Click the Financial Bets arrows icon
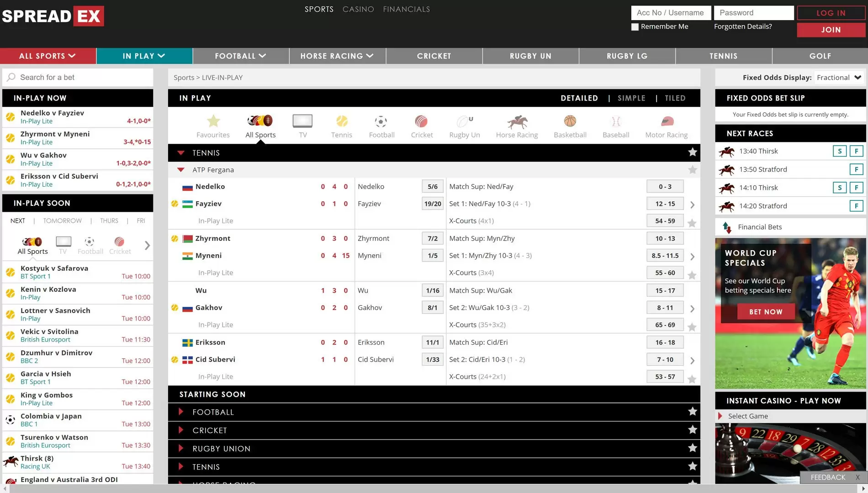 (x=727, y=227)
